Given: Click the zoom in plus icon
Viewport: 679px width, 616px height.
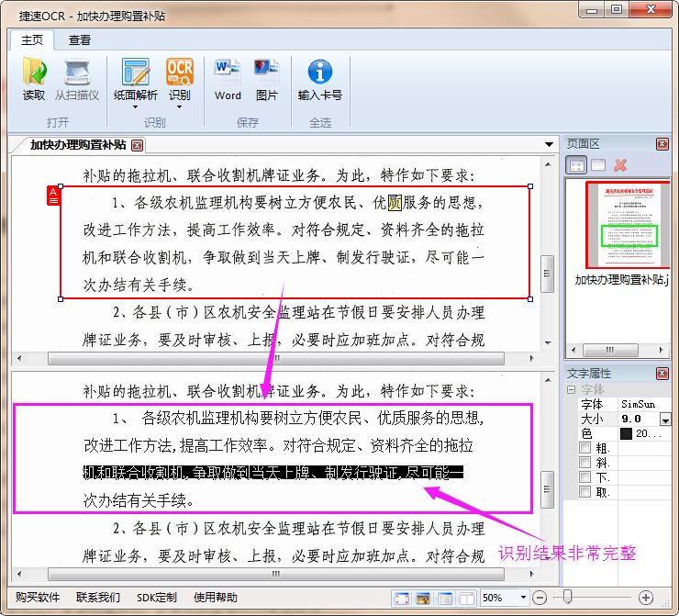Looking at the screenshot, I should (x=646, y=599).
